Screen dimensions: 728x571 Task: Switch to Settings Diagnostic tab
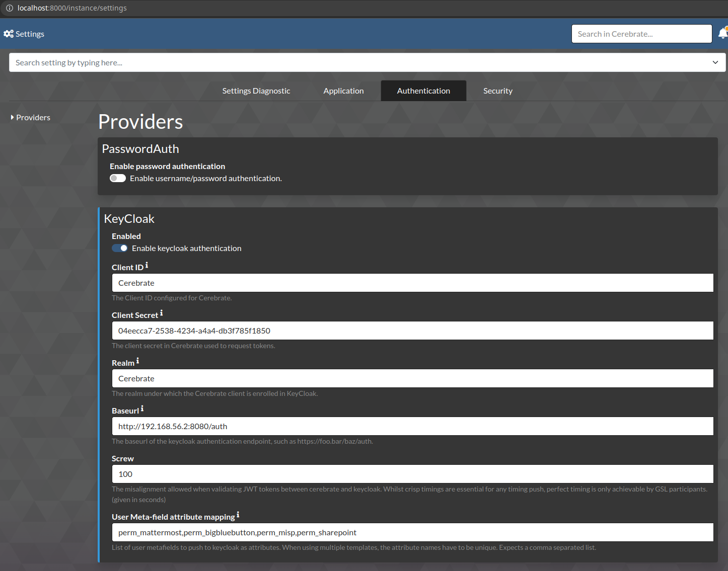(x=256, y=91)
